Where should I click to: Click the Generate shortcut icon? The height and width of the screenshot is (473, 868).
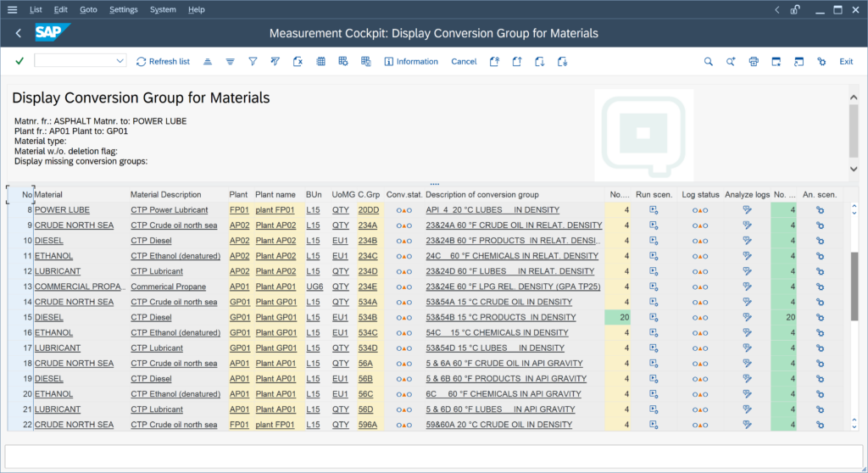click(x=798, y=62)
